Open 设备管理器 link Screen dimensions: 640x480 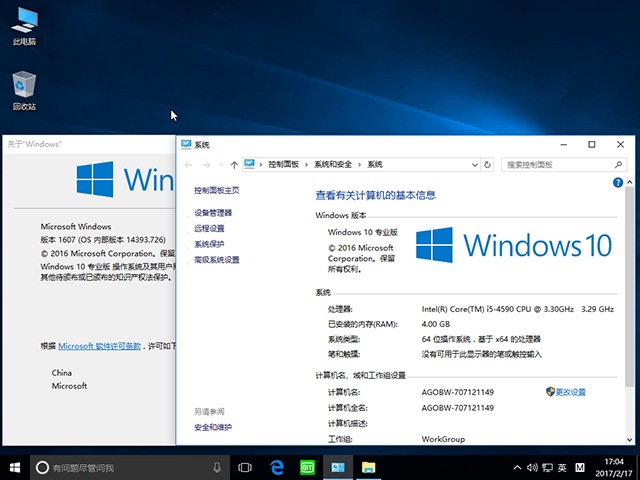tap(213, 213)
